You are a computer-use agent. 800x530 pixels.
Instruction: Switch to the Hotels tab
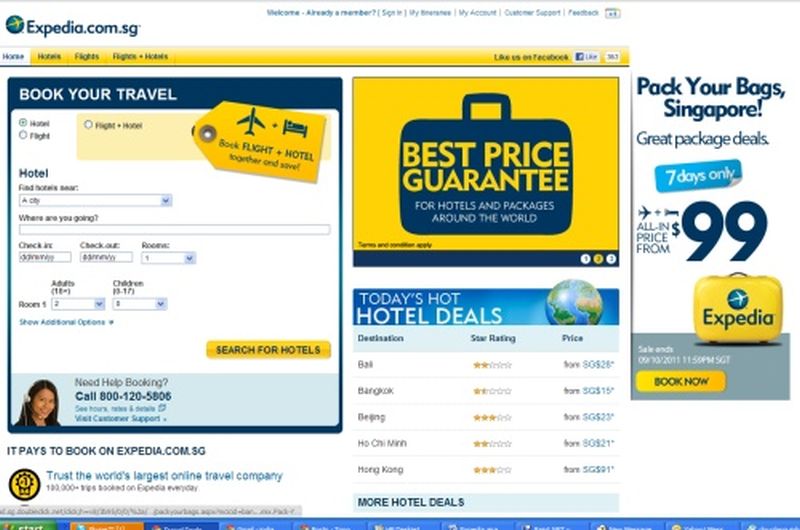(x=49, y=57)
